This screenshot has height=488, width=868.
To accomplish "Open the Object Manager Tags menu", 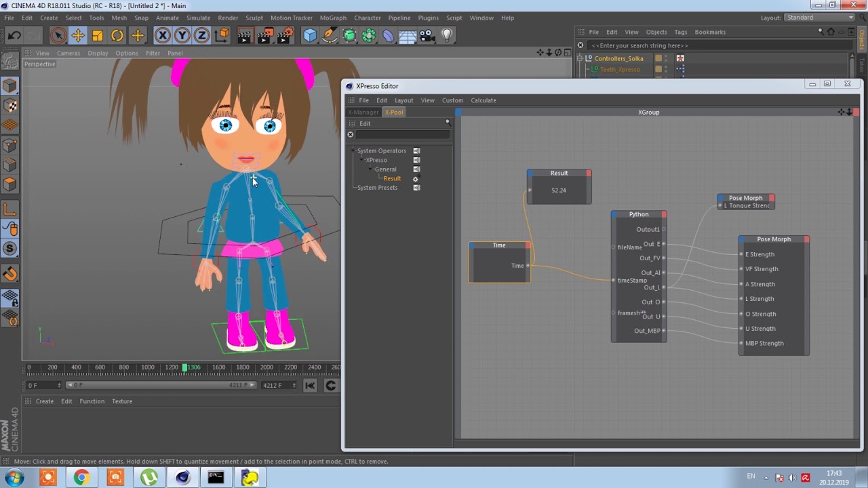I will point(681,32).
